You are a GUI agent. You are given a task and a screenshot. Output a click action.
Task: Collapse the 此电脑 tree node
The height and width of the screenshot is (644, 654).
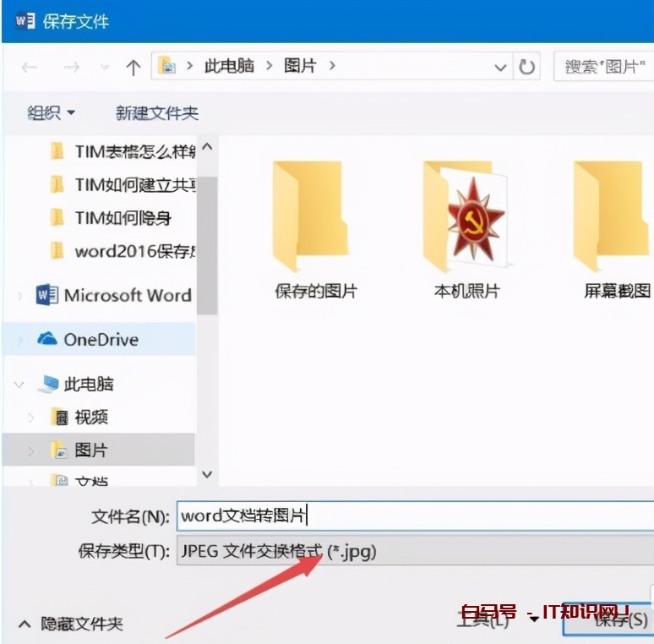[19, 385]
